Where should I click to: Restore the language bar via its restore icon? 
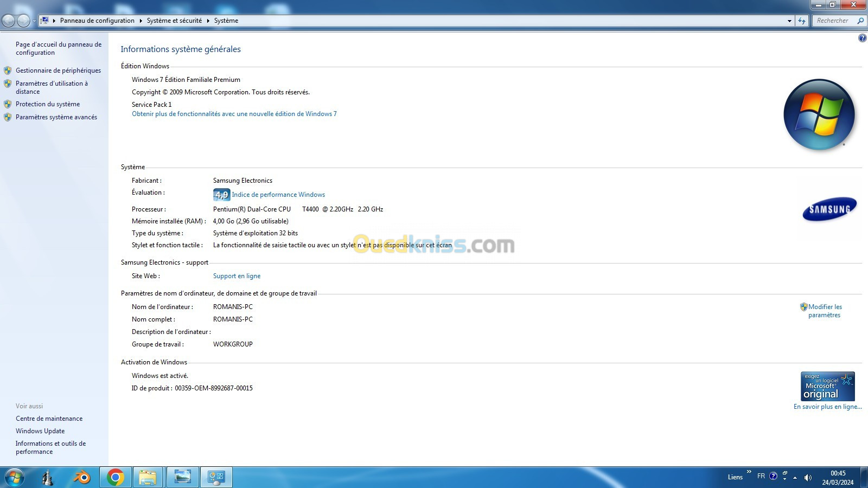click(784, 473)
